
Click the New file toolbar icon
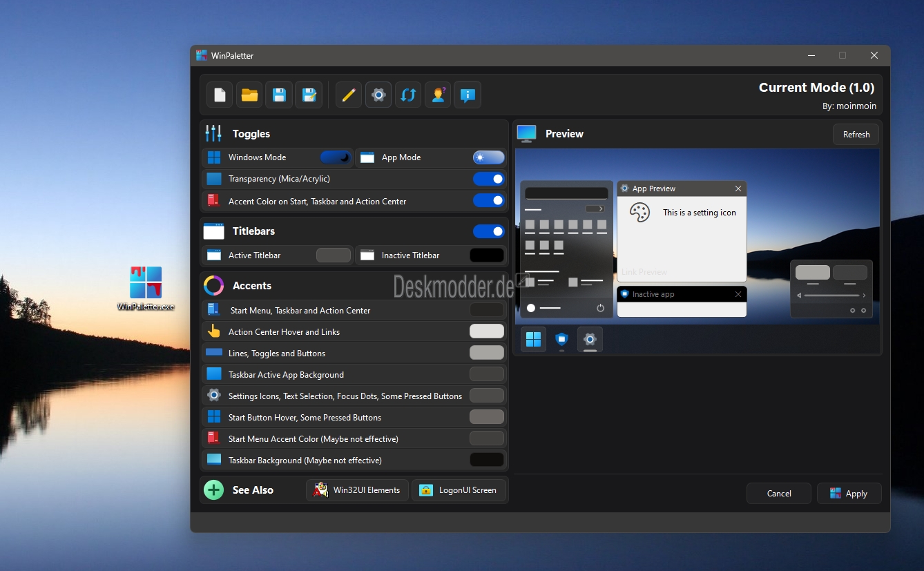point(220,95)
